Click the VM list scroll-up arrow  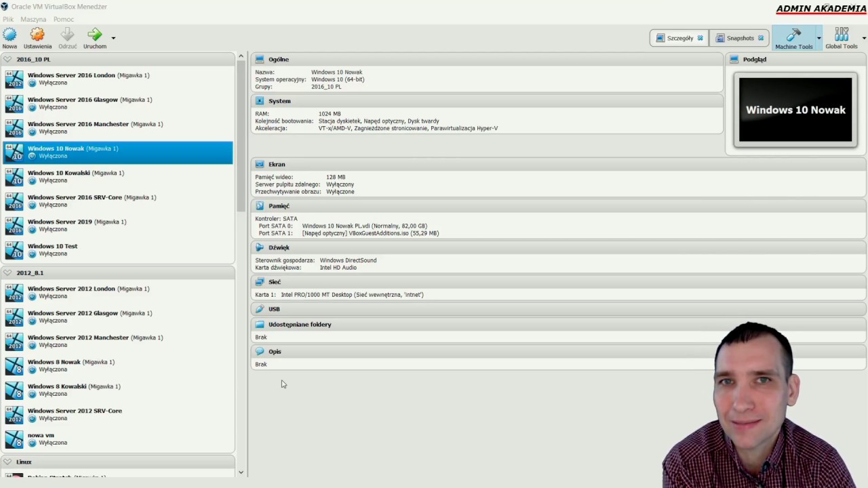[x=241, y=58]
